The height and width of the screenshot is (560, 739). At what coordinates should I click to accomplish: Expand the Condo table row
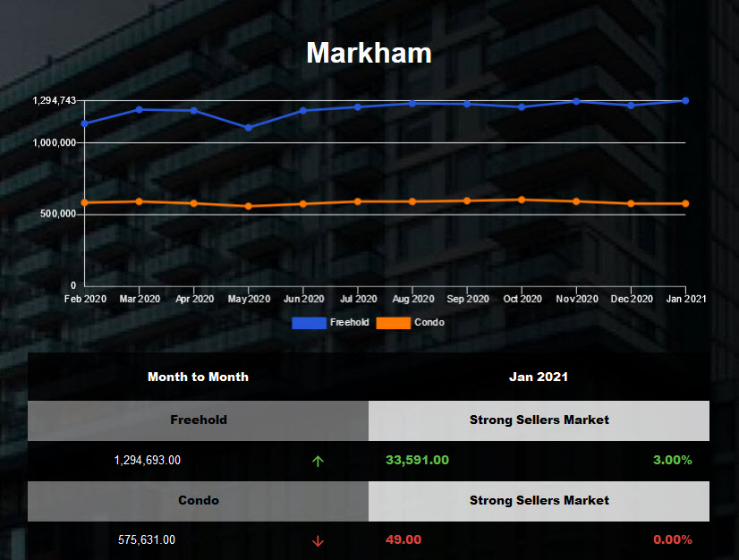coord(199,500)
